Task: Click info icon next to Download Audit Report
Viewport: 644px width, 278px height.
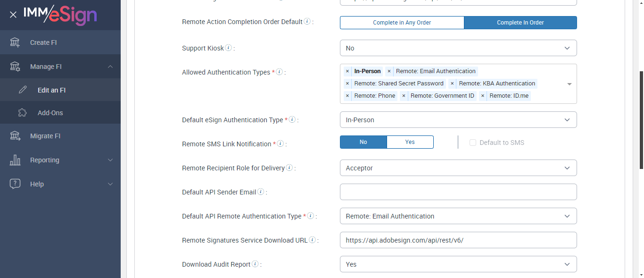Action: pyautogui.click(x=255, y=264)
